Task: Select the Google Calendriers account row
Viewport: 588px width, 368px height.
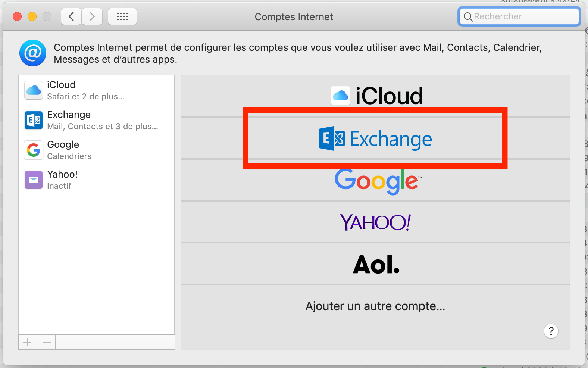Action: tap(96, 150)
